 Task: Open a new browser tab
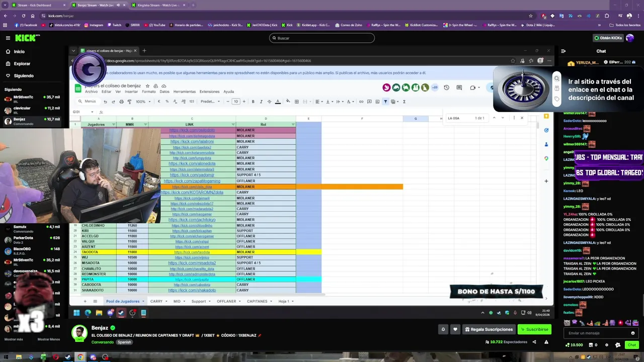coord(193,5)
